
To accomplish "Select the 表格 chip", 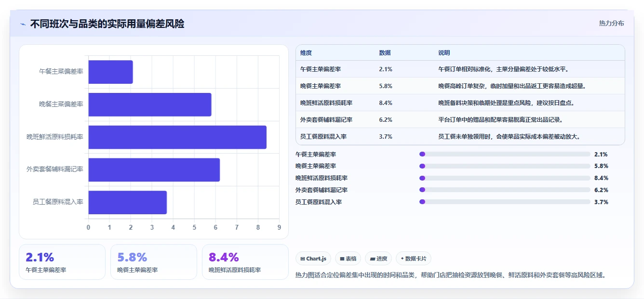I will point(348,259).
